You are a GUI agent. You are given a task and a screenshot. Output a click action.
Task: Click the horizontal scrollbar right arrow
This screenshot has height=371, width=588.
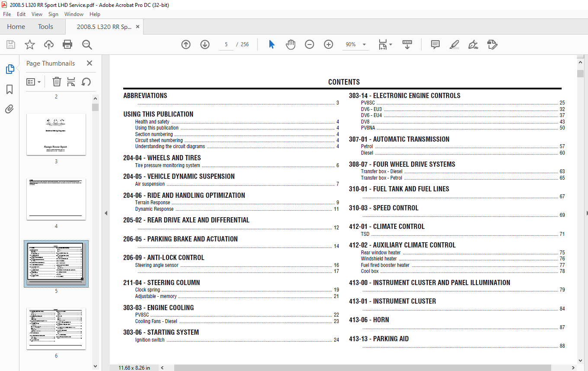coord(574,368)
